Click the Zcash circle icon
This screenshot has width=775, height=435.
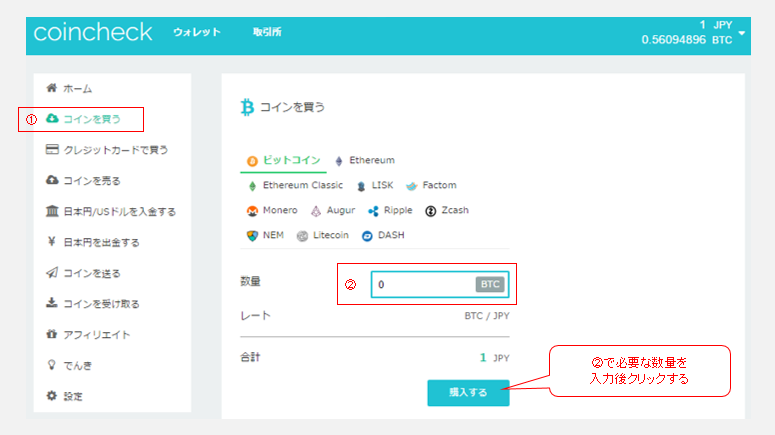pyautogui.click(x=431, y=211)
